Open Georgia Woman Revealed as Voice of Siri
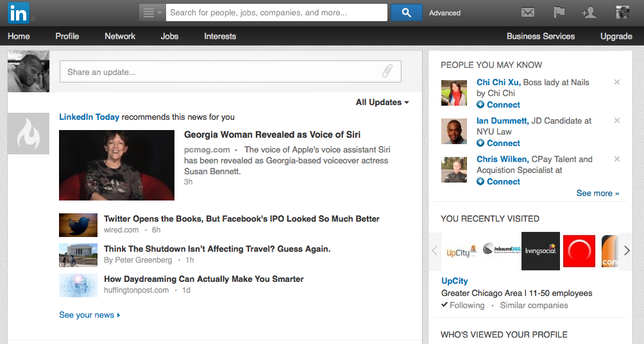The height and width of the screenshot is (344, 644). point(273,135)
